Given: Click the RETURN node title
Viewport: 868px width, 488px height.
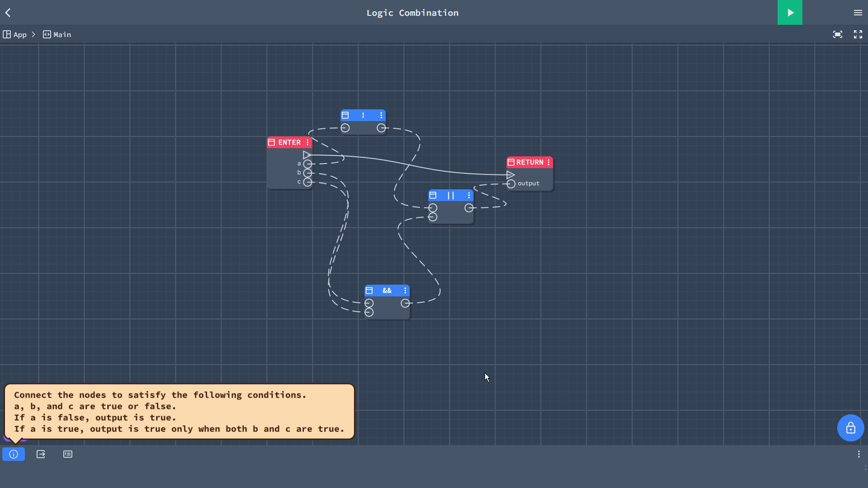Looking at the screenshot, I should 530,162.
